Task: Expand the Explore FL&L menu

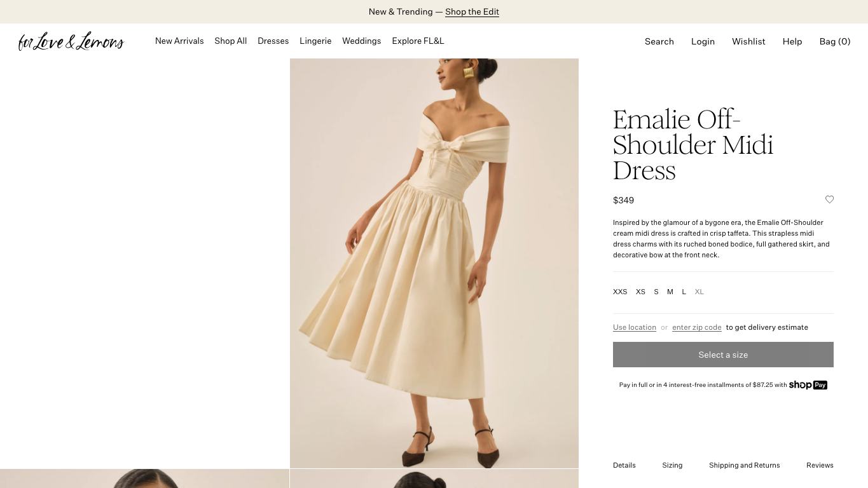Action: (x=418, y=41)
